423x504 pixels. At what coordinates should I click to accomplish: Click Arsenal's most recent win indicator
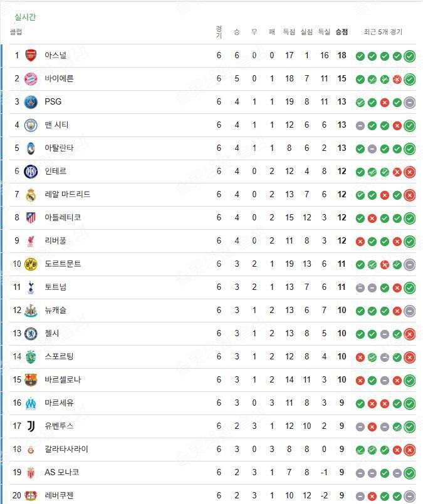click(x=409, y=56)
